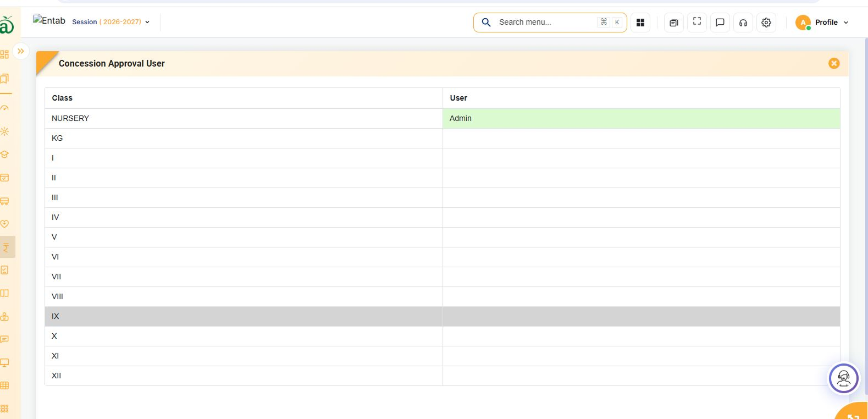Open the chat message icon in header
This screenshot has height=419, width=868.
pos(720,23)
